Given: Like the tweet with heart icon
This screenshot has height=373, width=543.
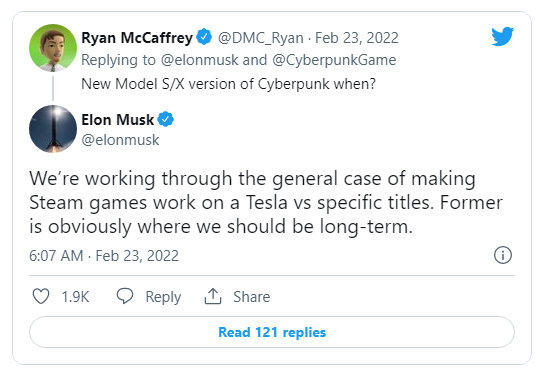Looking at the screenshot, I should [x=41, y=296].
